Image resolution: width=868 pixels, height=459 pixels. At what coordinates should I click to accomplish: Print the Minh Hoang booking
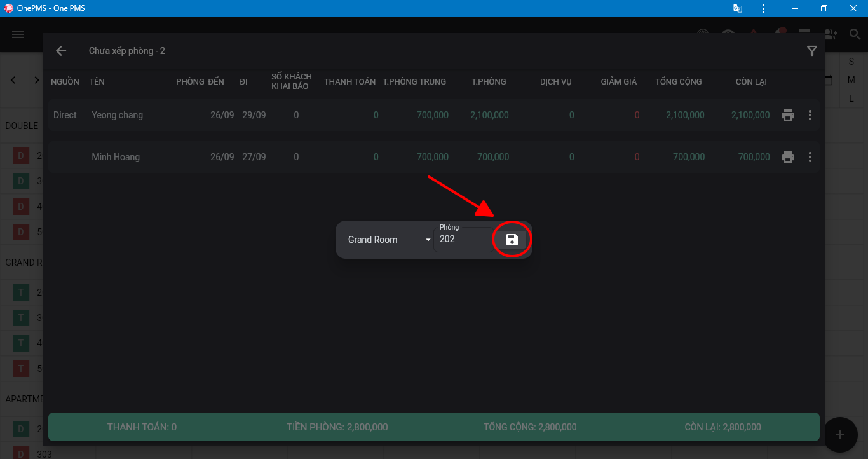pos(788,157)
